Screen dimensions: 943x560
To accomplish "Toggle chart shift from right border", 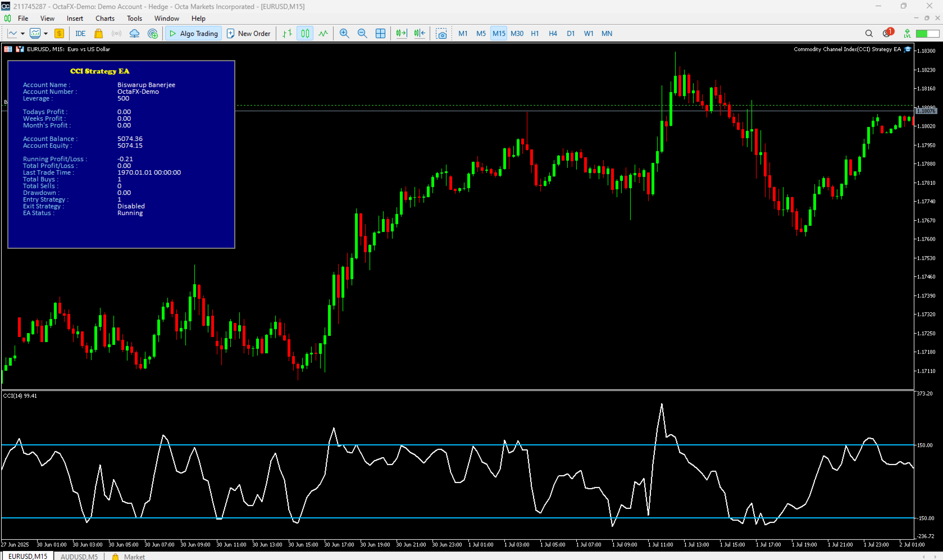I will point(420,33).
